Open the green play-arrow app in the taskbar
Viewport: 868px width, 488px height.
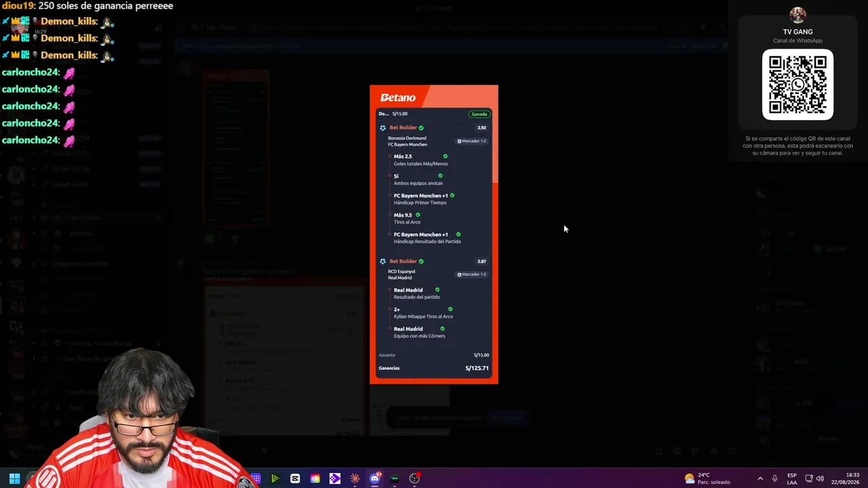[x=275, y=479]
